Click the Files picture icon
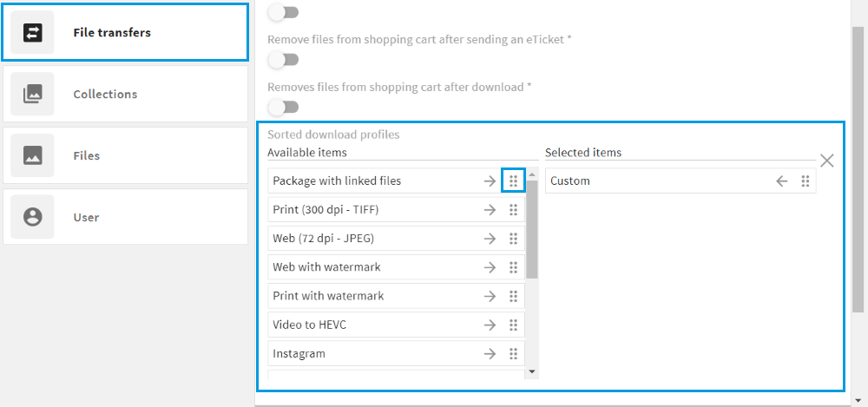 pos(32,155)
